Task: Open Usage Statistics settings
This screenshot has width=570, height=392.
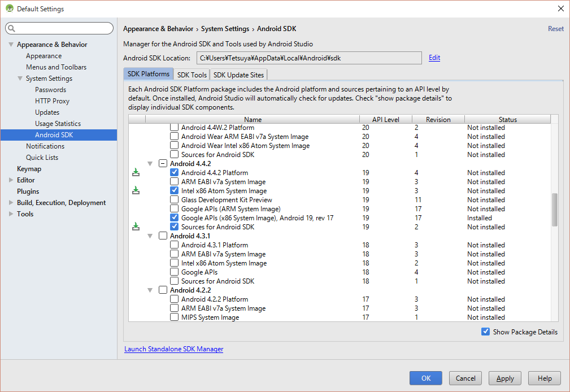Action: (58, 124)
